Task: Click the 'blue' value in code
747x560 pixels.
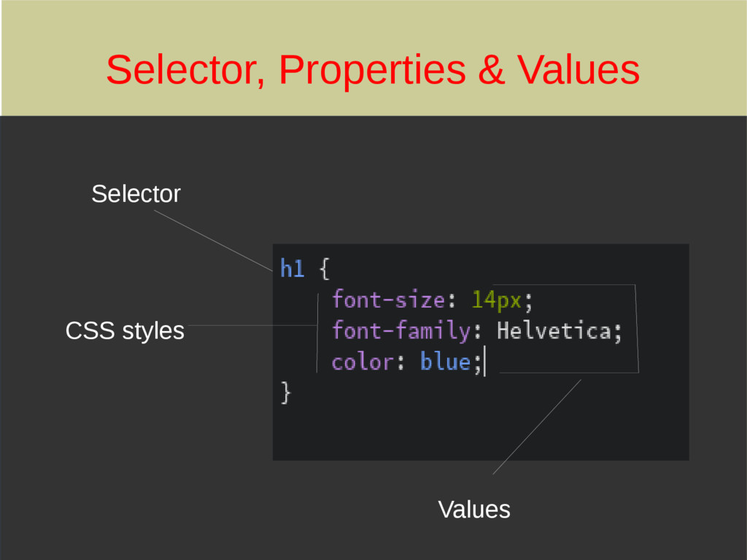Action: click(x=446, y=362)
